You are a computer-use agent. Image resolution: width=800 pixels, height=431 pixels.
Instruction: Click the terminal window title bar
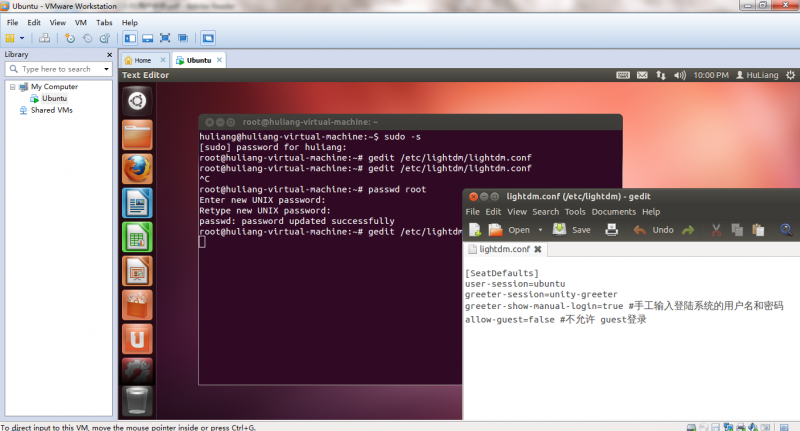[x=410, y=122]
